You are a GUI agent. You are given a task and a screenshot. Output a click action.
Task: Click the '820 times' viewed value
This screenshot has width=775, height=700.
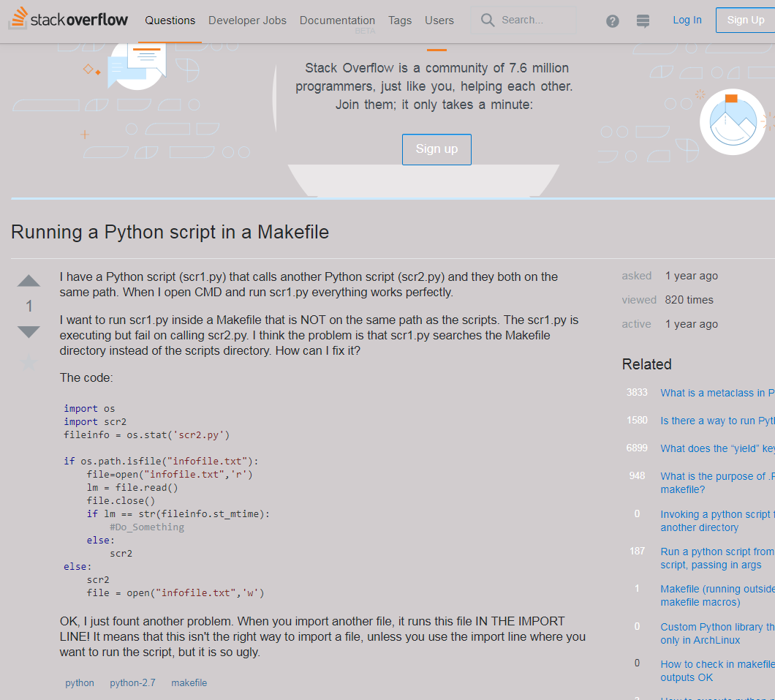(689, 300)
